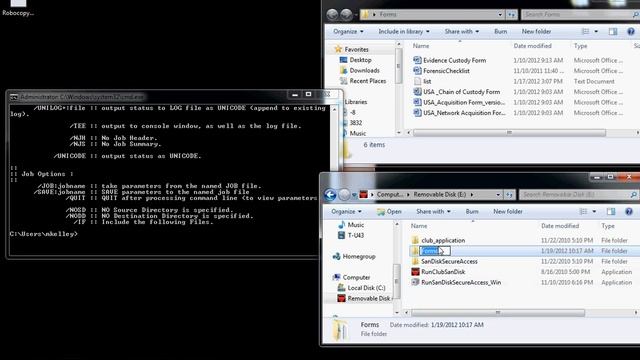
Task: Select T-U43 in Removable Disk sidebar
Action: coord(356,236)
